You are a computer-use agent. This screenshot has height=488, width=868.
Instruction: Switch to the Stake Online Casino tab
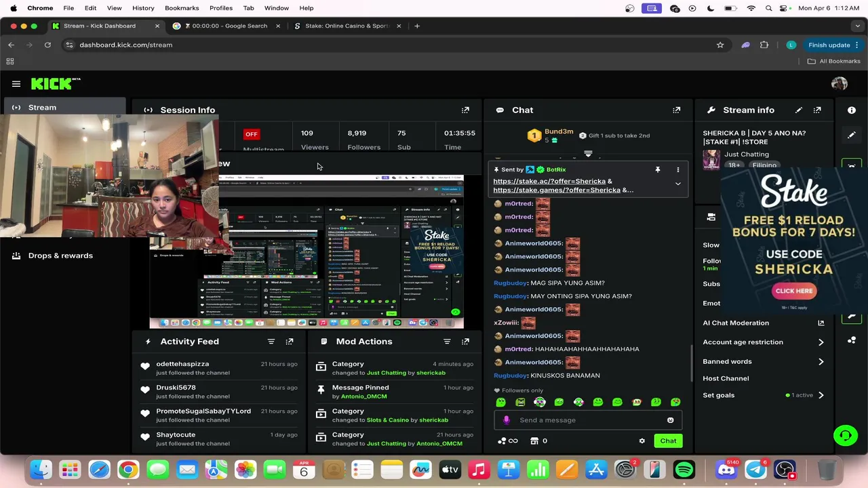tap(347, 26)
